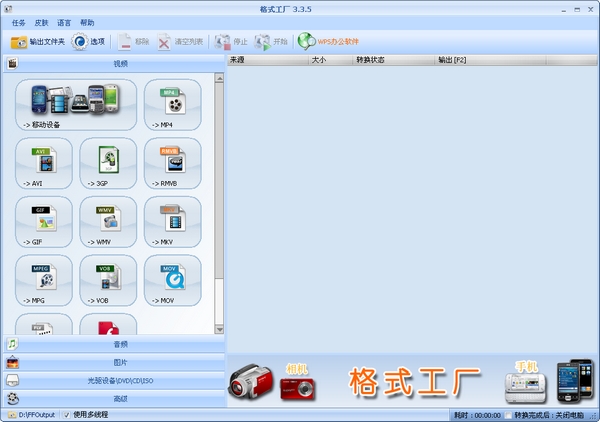Viewport: 600px width, 422px height.
Task: Click the GIF conversion icon
Action: coord(44,220)
